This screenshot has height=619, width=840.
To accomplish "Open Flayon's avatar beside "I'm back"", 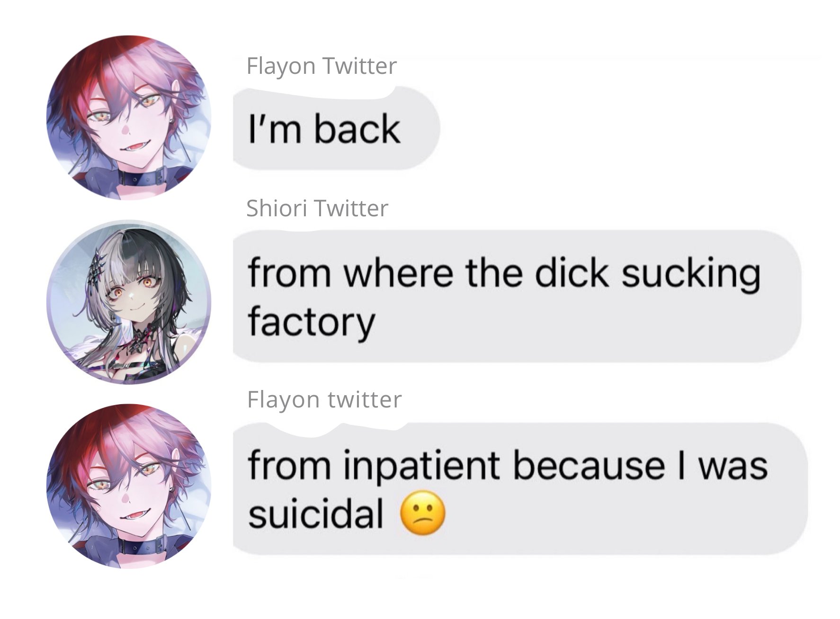I will [x=129, y=117].
